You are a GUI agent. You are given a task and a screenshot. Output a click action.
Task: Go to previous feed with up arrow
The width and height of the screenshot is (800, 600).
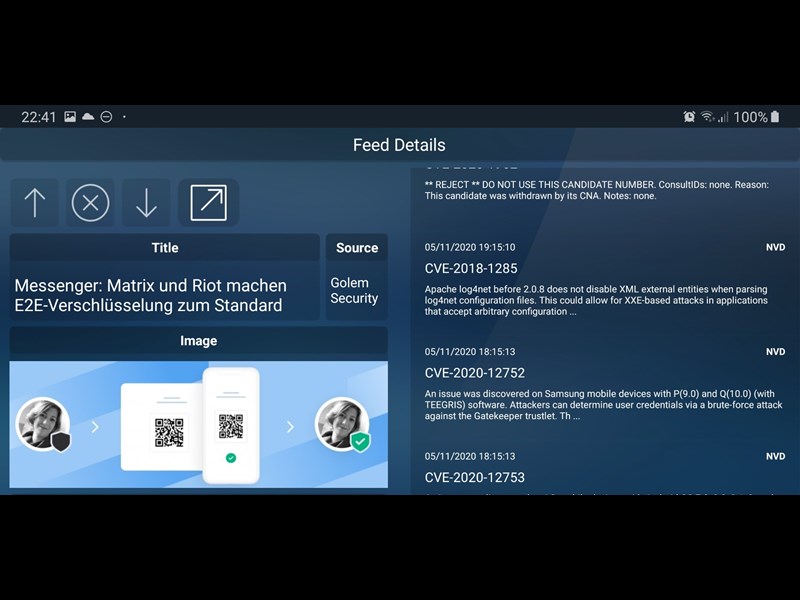[35, 203]
